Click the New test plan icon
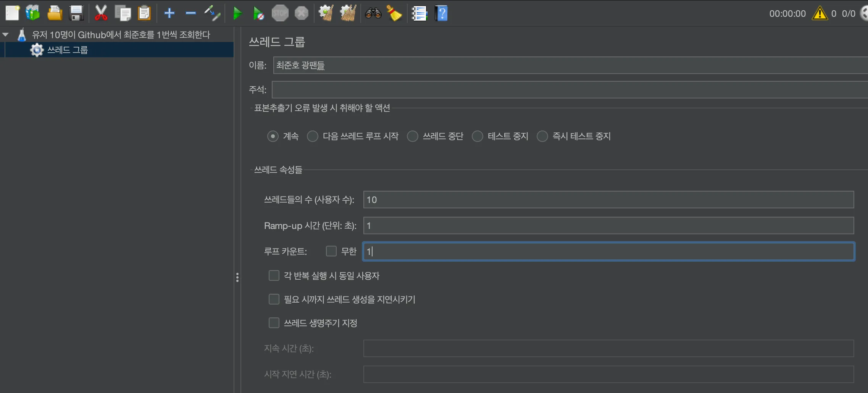868x393 pixels. 12,13
